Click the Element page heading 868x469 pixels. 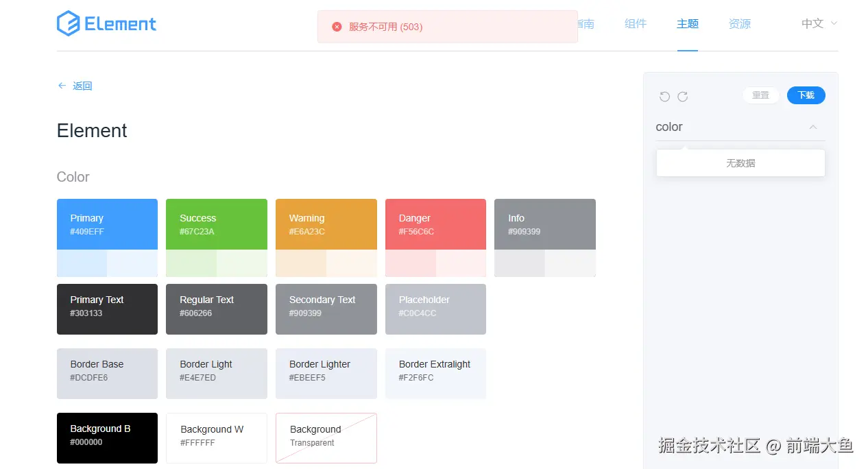pyautogui.click(x=92, y=130)
